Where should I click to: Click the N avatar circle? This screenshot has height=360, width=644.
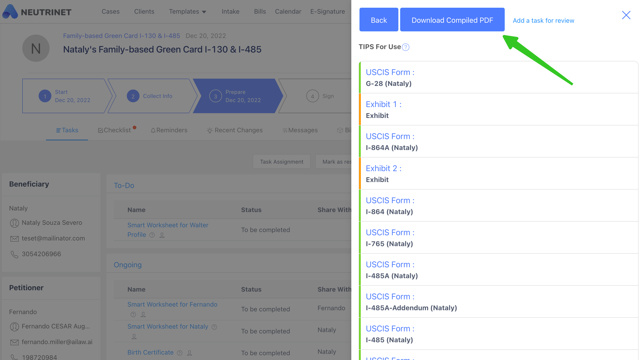point(36,48)
